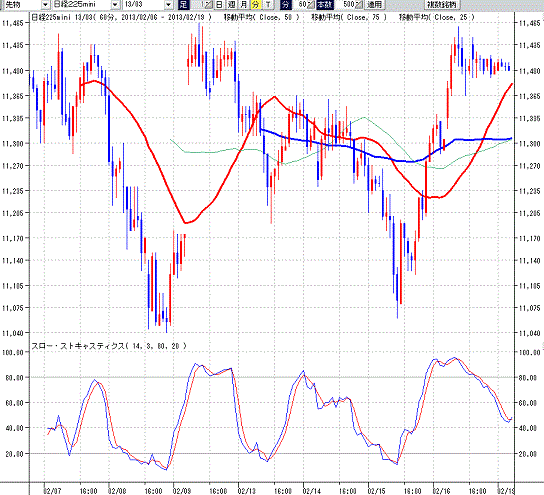544x495 pixels.
Task: Click the 02/14 date on time axis
Action: click(x=312, y=491)
